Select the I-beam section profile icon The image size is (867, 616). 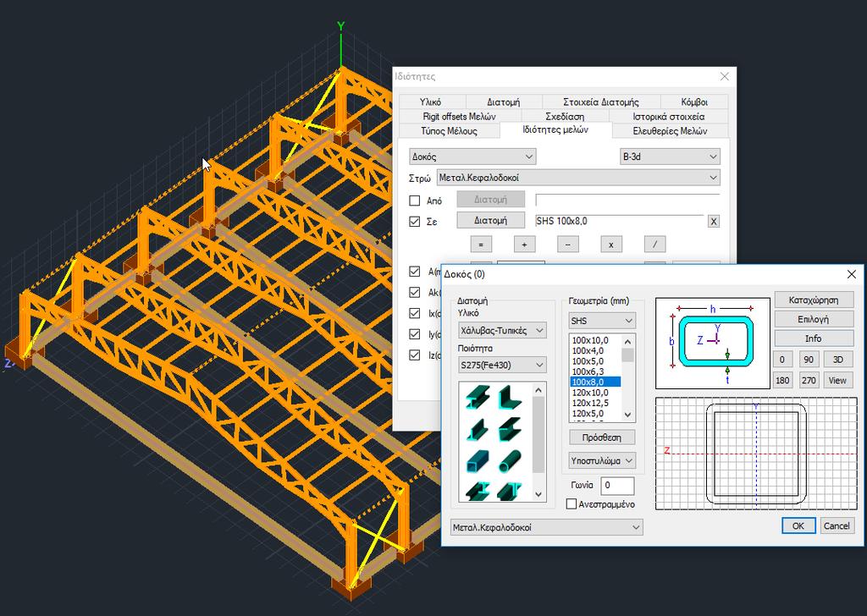click(x=478, y=397)
